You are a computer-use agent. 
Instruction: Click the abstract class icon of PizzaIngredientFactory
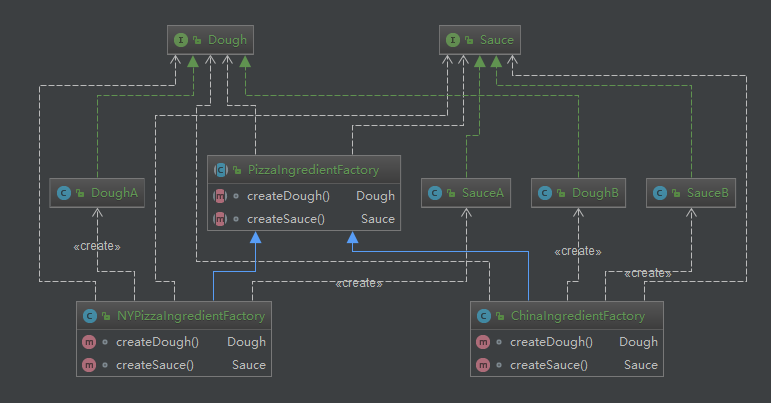220,170
